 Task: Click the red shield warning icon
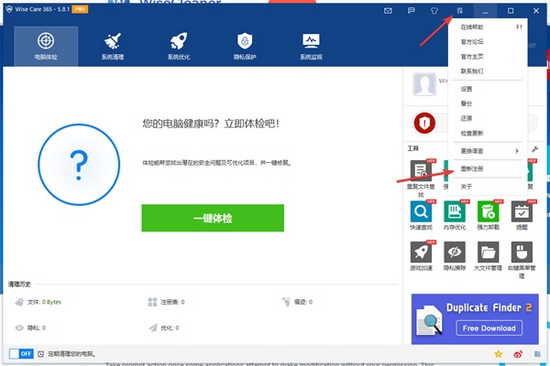(424, 123)
